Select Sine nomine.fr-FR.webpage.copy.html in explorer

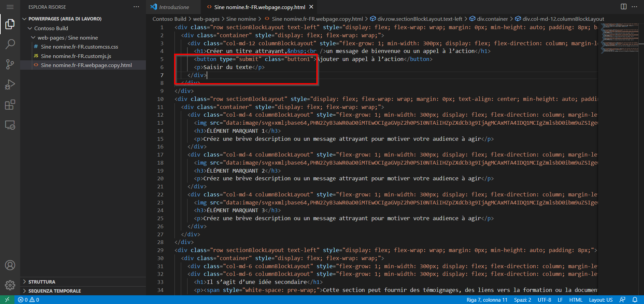tap(83, 65)
